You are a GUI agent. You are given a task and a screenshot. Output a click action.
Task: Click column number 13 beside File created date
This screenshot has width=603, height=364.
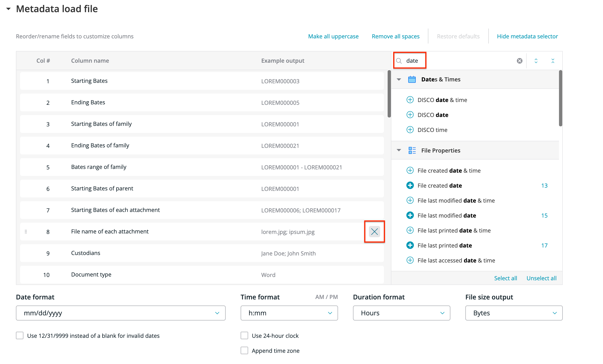pyautogui.click(x=544, y=186)
